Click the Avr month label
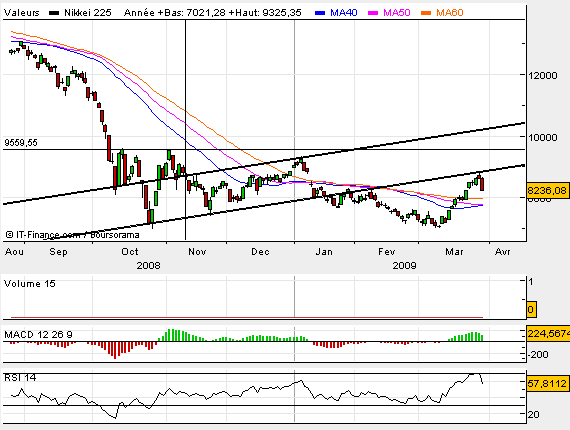Viewport: 570px width, 430px height. pos(503,252)
